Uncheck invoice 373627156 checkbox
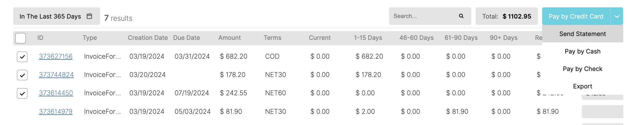The width and height of the screenshot is (644, 125). tap(22, 56)
